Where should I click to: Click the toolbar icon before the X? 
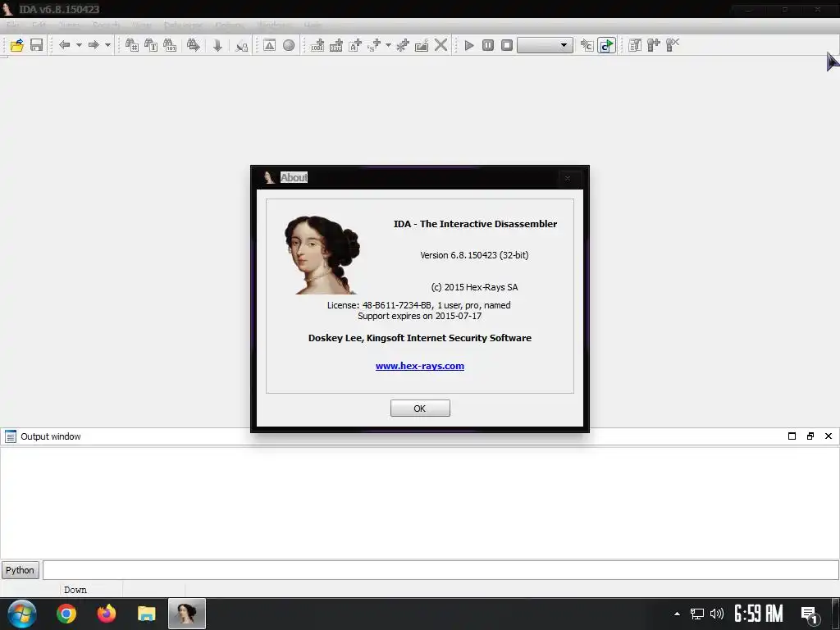coord(422,45)
